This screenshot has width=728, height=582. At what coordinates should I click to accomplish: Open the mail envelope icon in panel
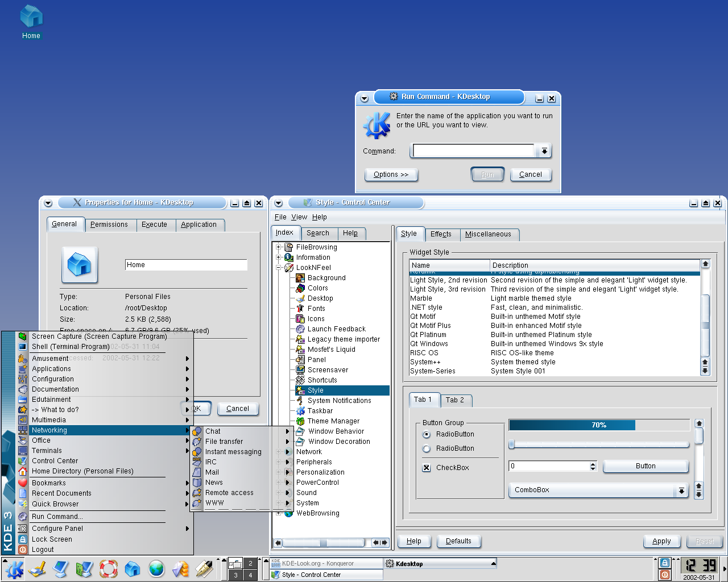[180, 568]
